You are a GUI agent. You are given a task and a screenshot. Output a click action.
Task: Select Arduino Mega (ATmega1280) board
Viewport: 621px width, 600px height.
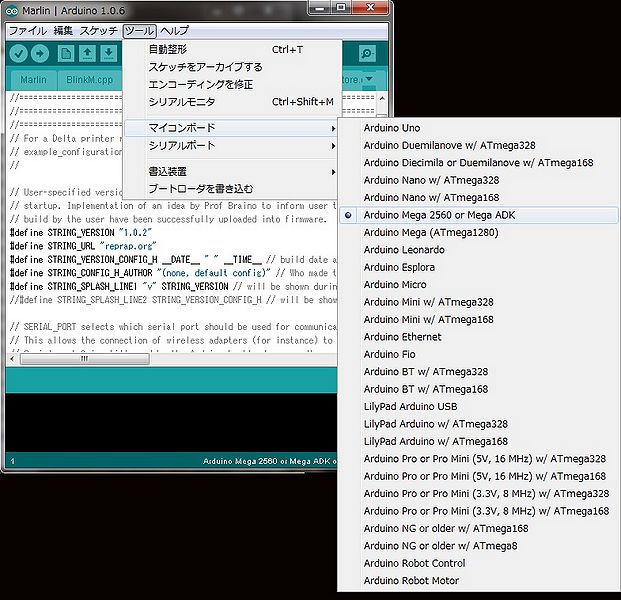(x=478, y=232)
